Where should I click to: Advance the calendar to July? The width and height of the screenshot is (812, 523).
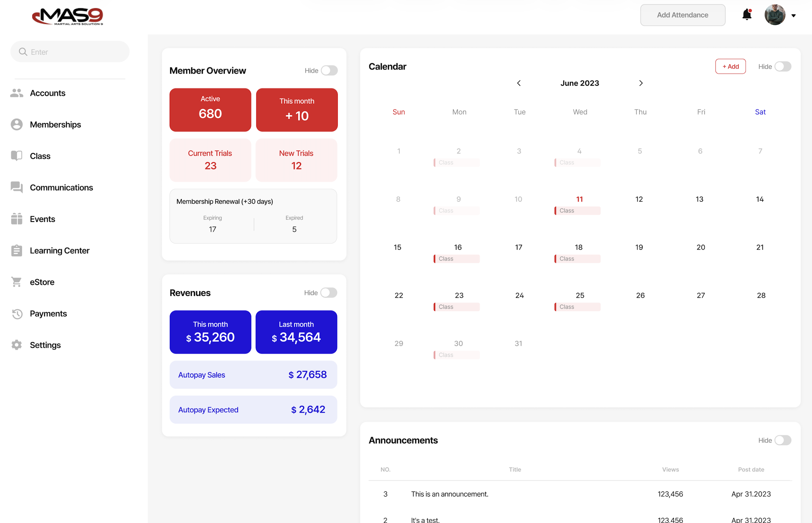pyautogui.click(x=641, y=83)
